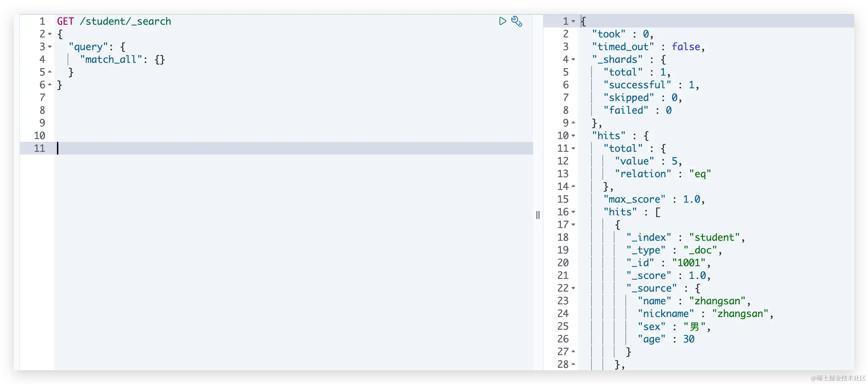
Task: Collapse the "query" block fold arrow
Action: 50,47
